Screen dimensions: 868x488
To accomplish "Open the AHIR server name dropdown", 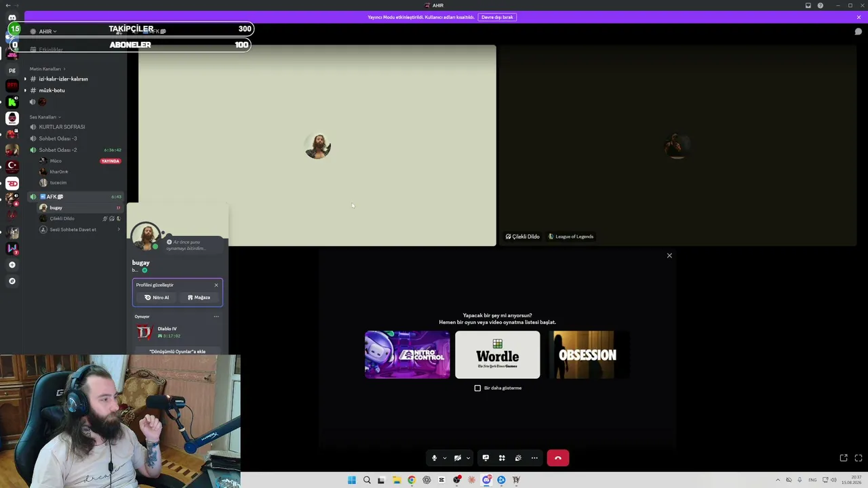I will (47, 31).
